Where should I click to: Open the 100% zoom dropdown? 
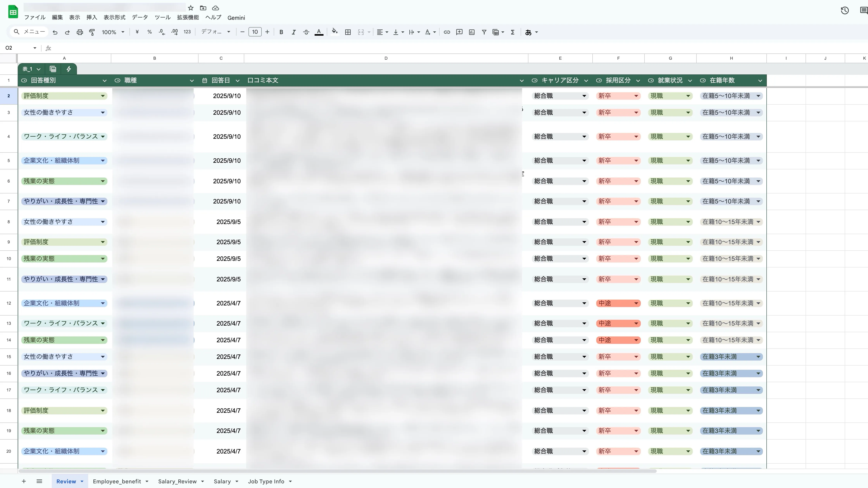[113, 32]
